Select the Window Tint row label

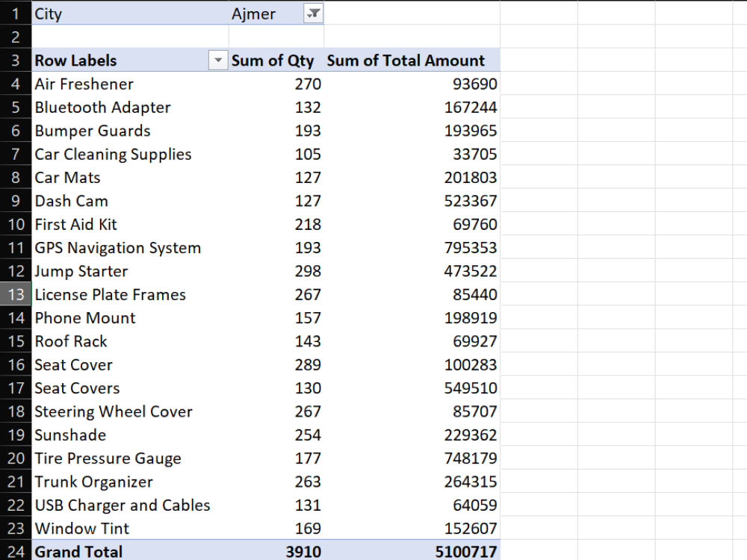[130, 528]
